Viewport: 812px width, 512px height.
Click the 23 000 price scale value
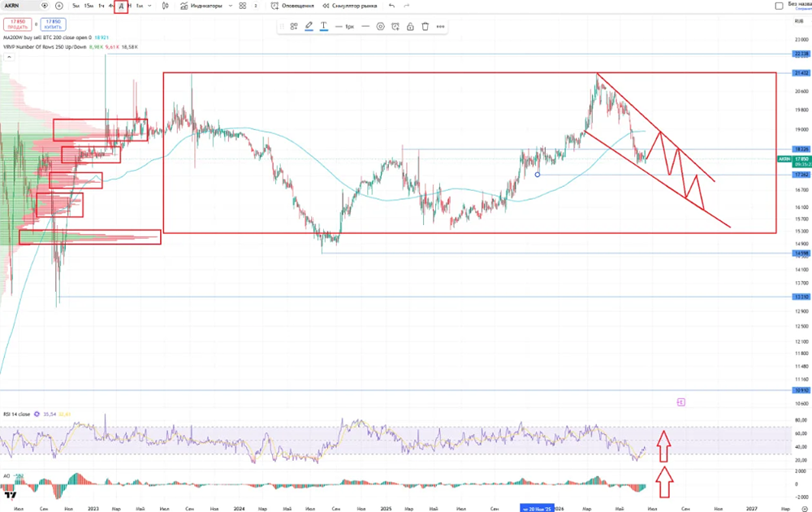pyautogui.click(x=801, y=39)
